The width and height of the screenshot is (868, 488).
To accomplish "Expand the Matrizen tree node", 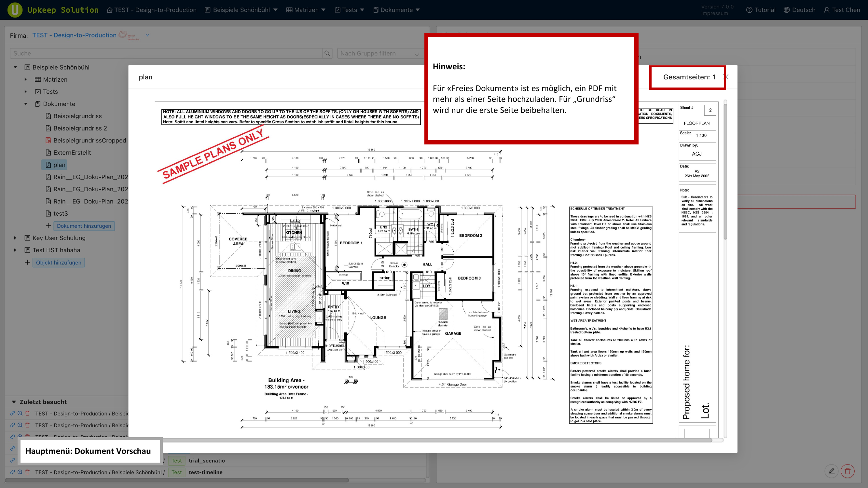I will (x=26, y=79).
